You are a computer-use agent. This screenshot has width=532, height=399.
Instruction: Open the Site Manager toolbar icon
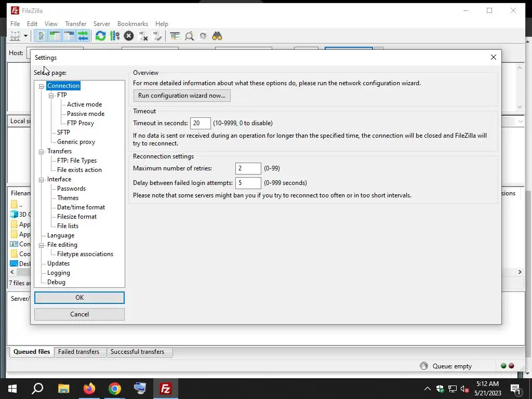15,36
